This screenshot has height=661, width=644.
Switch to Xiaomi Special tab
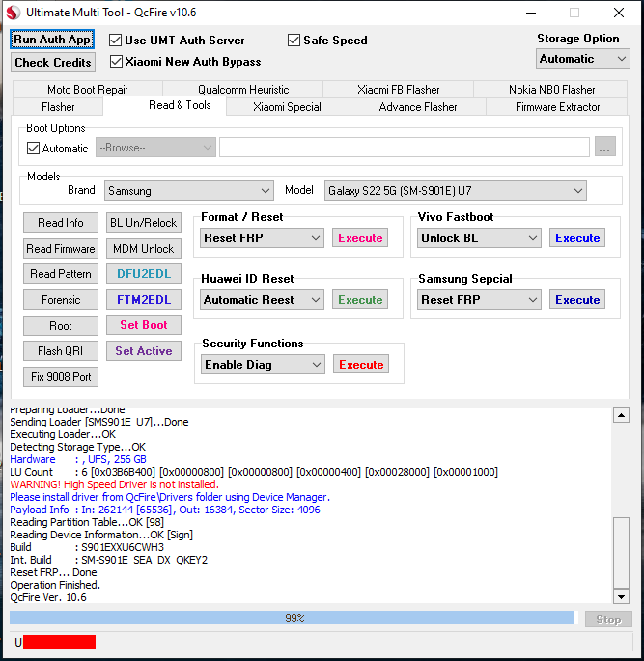point(287,107)
